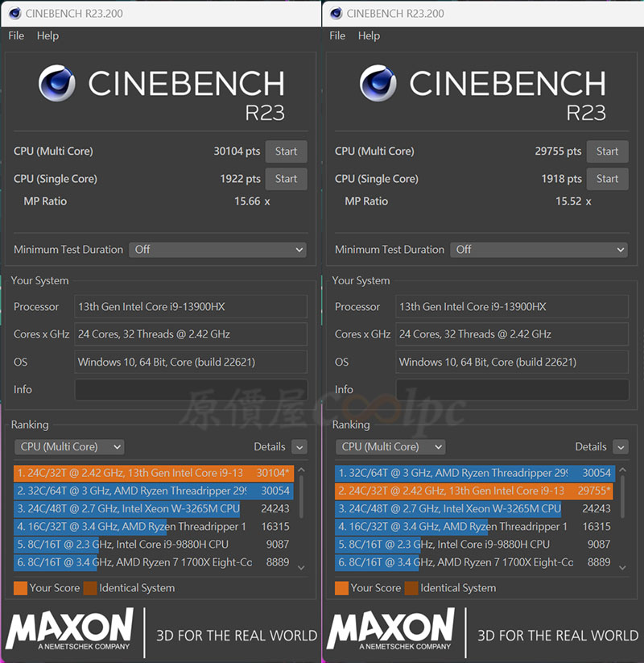Click MP Ratio value 15.66 x
Screen dimensions: 644x663
coord(252,201)
